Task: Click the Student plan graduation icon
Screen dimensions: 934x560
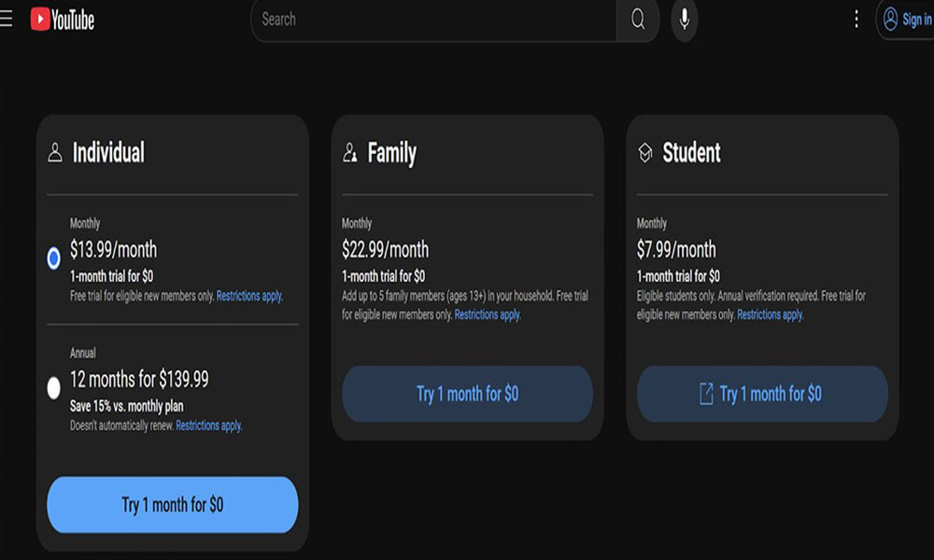Action: pos(645,152)
